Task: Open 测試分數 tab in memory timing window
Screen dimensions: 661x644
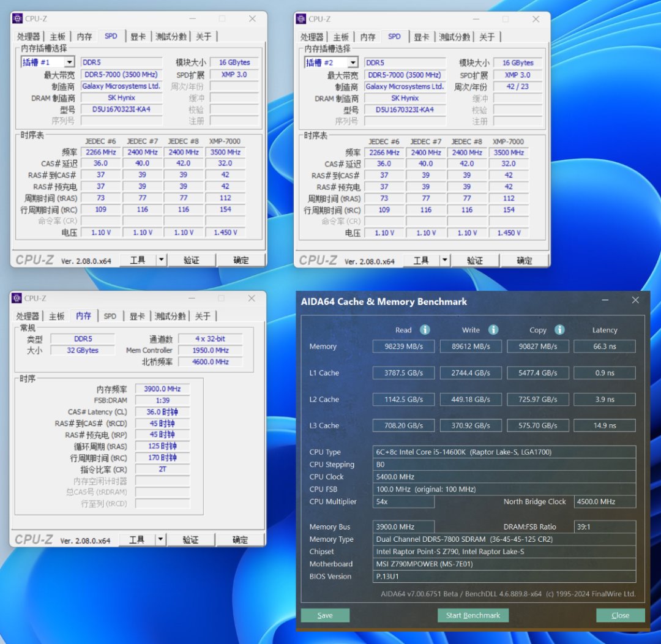Action: [x=170, y=316]
